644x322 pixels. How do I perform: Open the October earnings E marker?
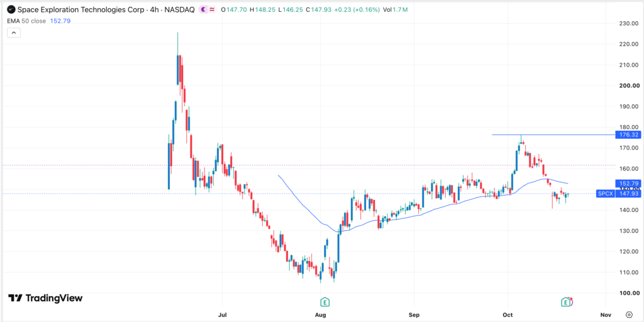pos(566,302)
